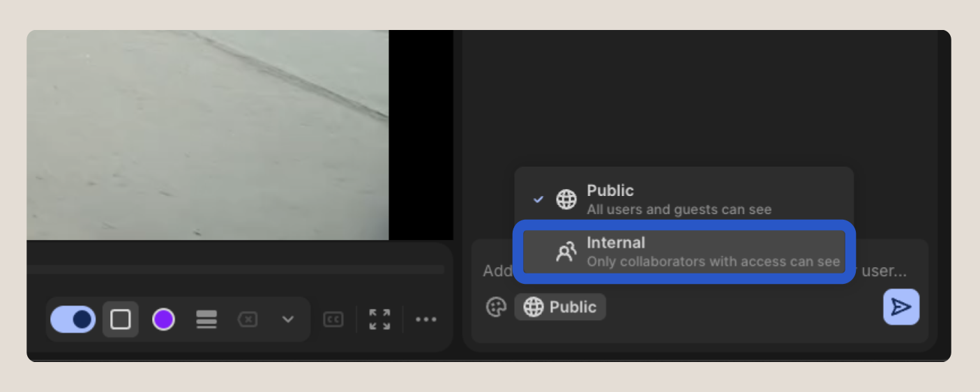Click the palette icon in comment box
980x392 pixels.
pos(496,307)
